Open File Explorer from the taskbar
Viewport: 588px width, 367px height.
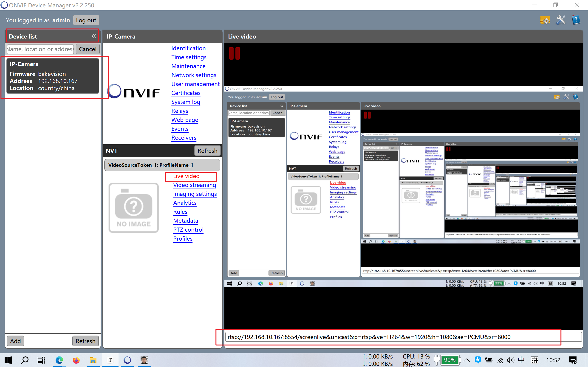click(93, 360)
